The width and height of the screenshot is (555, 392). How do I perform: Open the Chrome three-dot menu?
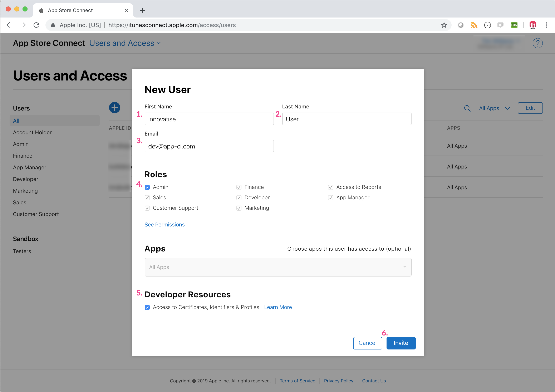click(546, 25)
